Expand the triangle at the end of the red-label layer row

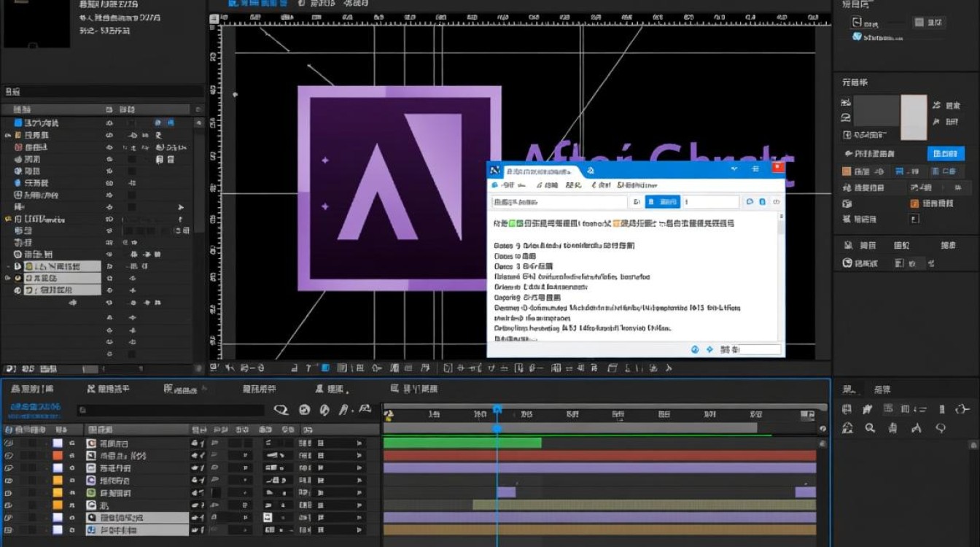(359, 456)
